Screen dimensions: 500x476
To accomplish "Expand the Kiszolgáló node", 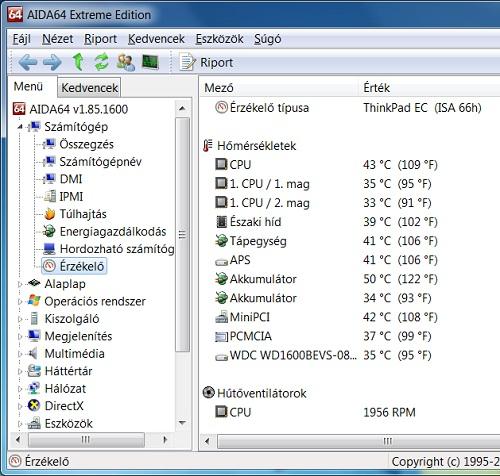I will click(20, 319).
